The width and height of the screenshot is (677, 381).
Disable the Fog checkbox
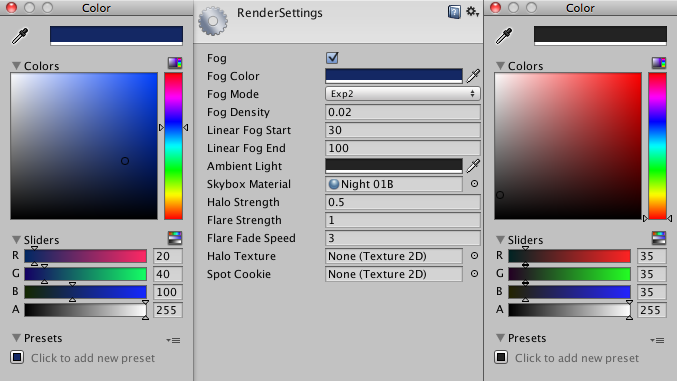coord(332,57)
